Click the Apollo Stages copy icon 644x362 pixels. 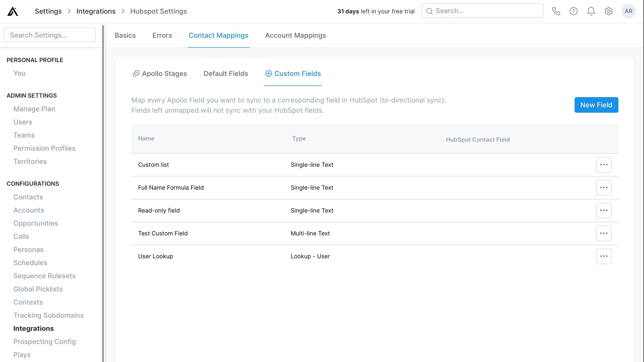coord(136,74)
